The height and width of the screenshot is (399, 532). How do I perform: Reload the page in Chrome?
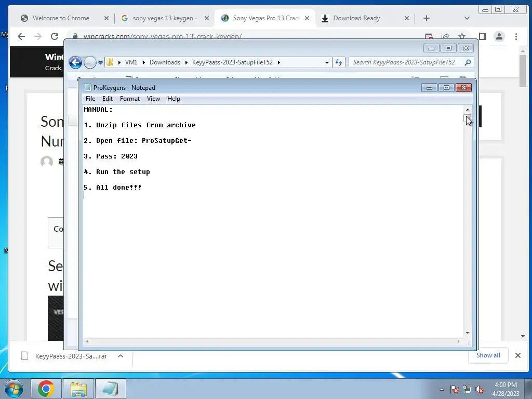pyautogui.click(x=54, y=36)
